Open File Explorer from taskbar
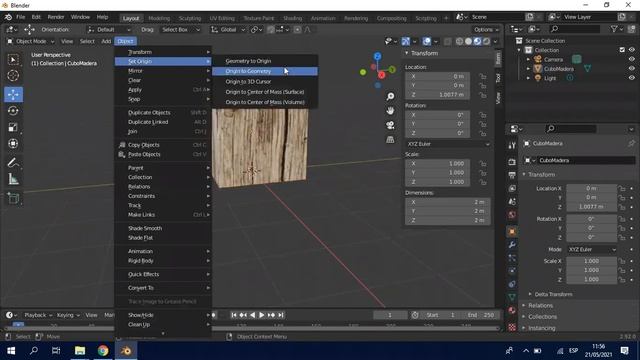This screenshot has width=640, height=360. tap(80, 351)
